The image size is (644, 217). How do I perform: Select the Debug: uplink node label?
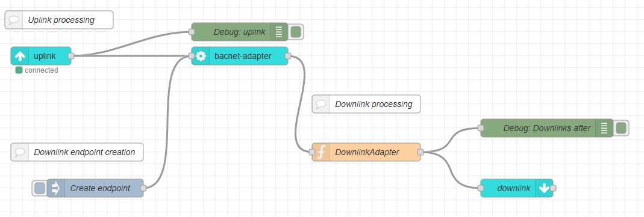(239, 32)
